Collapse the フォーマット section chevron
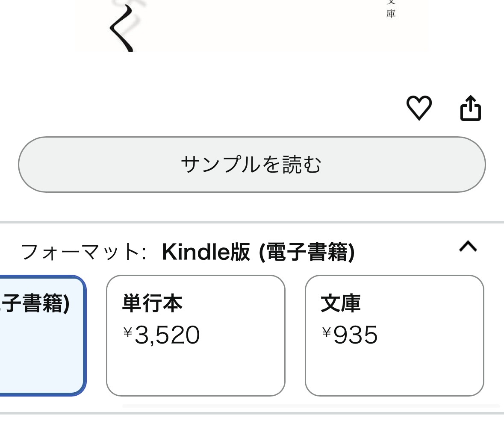The height and width of the screenshot is (438, 504). pyautogui.click(x=468, y=247)
